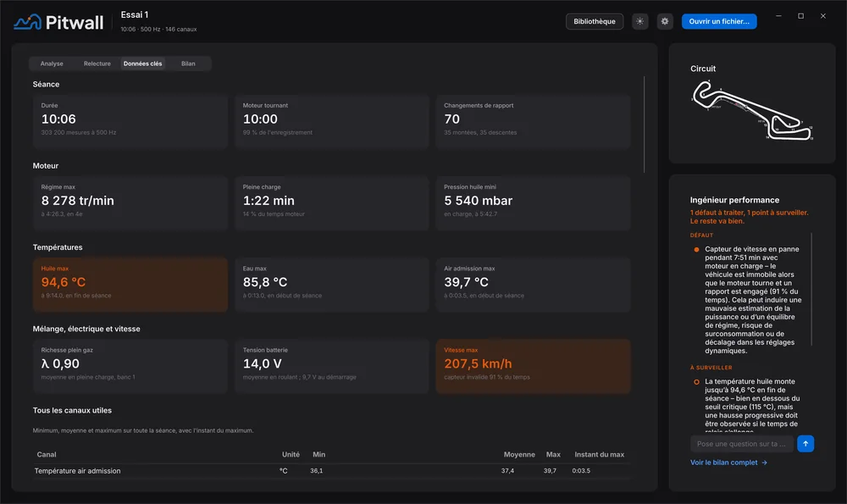Select the Données clés tab

[x=142, y=64]
